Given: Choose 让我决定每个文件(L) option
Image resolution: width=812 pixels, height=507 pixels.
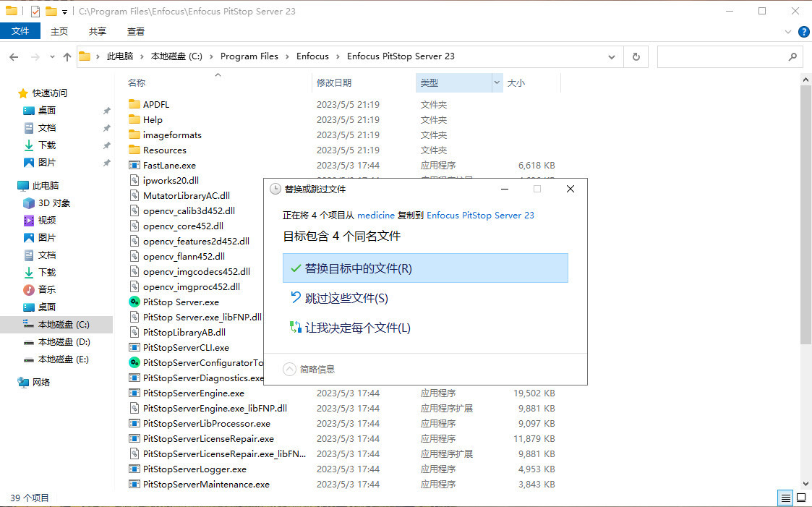Looking at the screenshot, I should coord(425,328).
